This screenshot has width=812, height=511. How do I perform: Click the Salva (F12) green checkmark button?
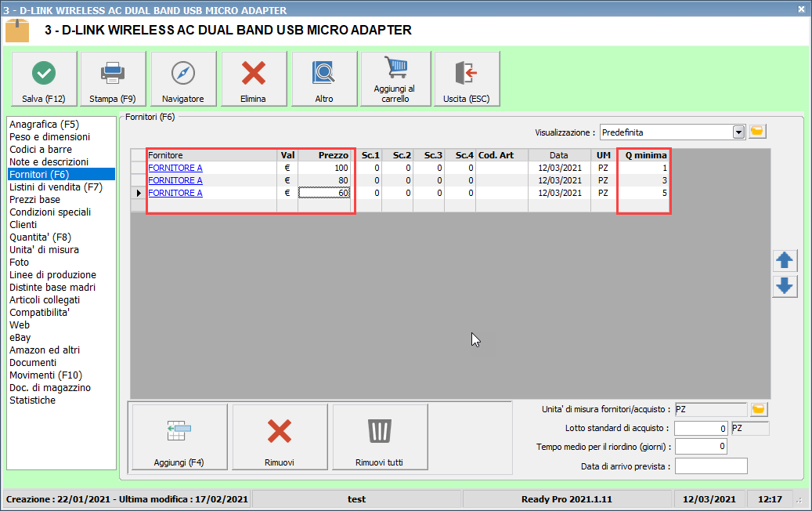44,79
